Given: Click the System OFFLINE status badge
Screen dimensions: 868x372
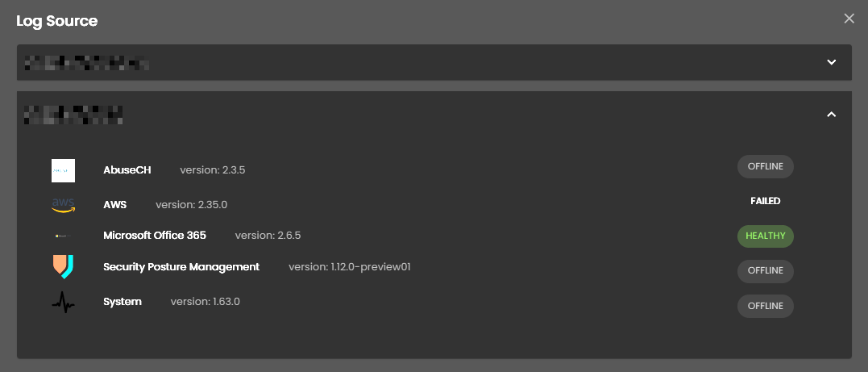Looking at the screenshot, I should point(765,307).
